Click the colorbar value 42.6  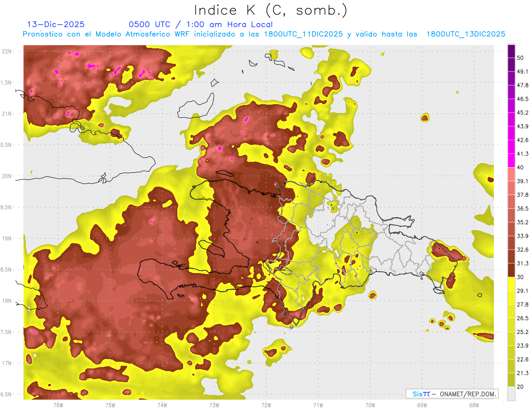tap(523, 140)
